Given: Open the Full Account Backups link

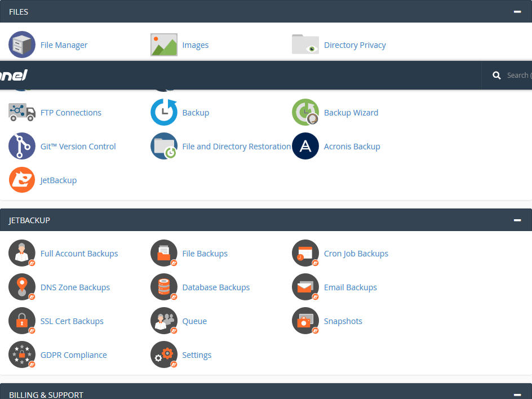Looking at the screenshot, I should pyautogui.click(x=79, y=254).
